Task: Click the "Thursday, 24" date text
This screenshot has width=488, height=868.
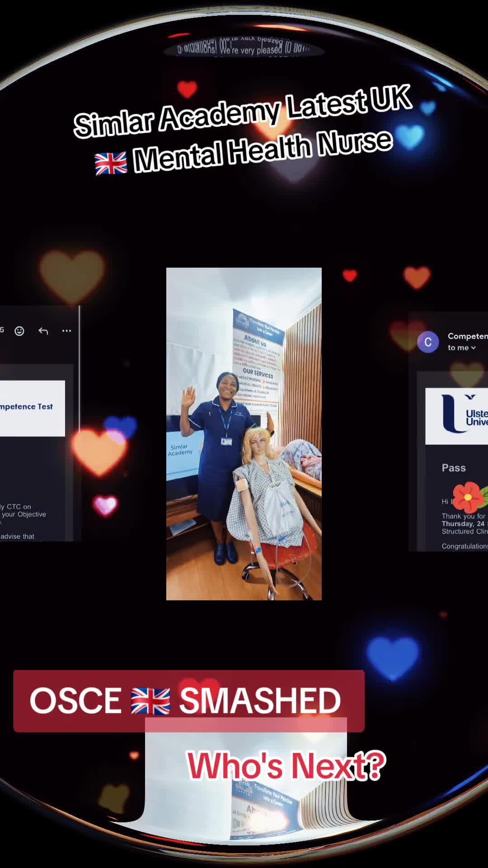Action: (463, 524)
